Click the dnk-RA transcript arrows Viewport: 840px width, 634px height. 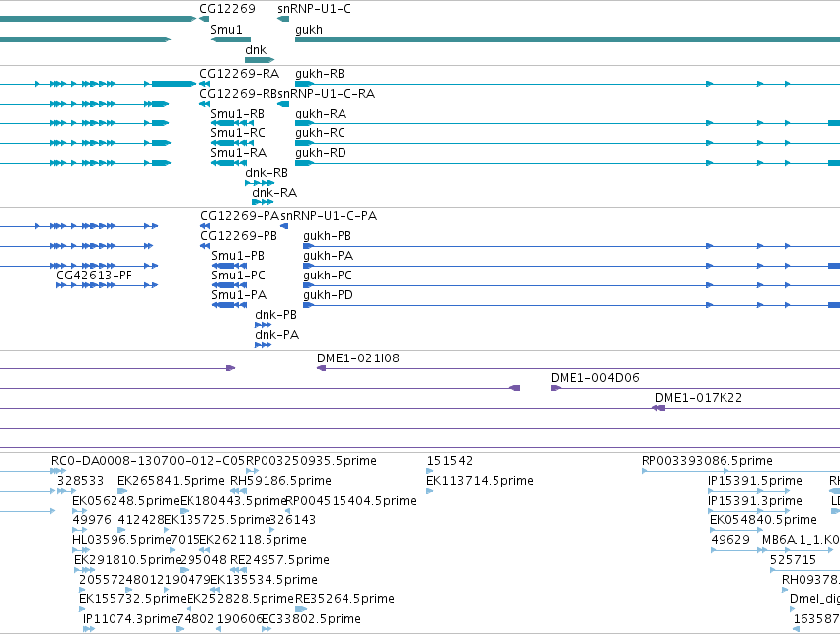tap(263, 202)
